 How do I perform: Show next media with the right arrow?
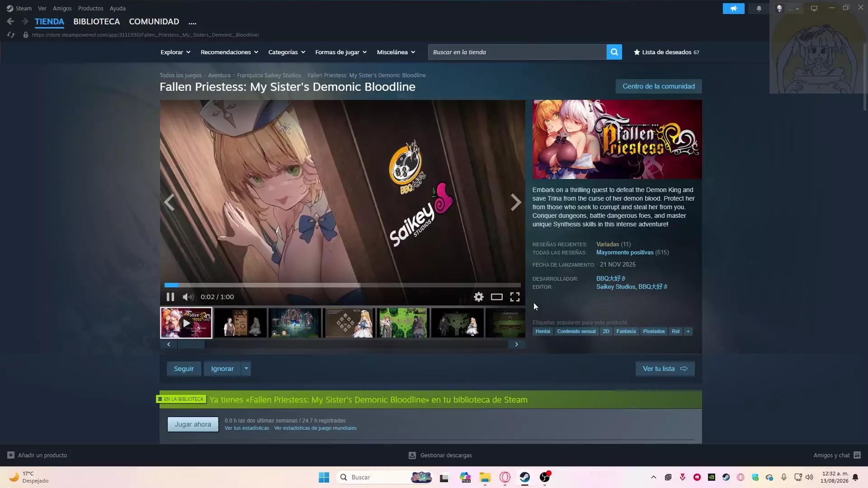click(516, 202)
